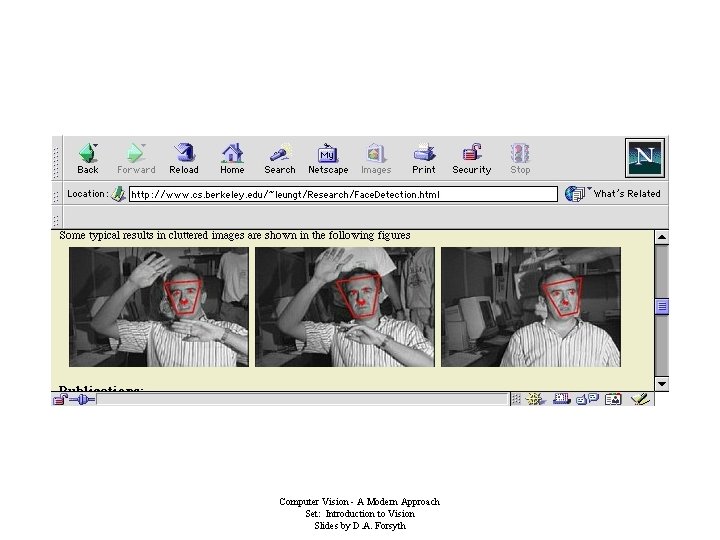Collapse the empty personal toolbar grip

tap(56, 220)
